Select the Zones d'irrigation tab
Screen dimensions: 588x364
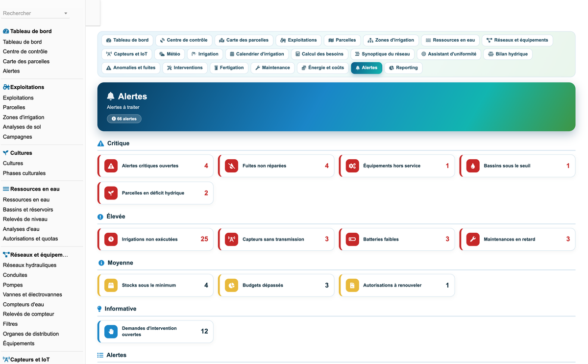point(391,40)
